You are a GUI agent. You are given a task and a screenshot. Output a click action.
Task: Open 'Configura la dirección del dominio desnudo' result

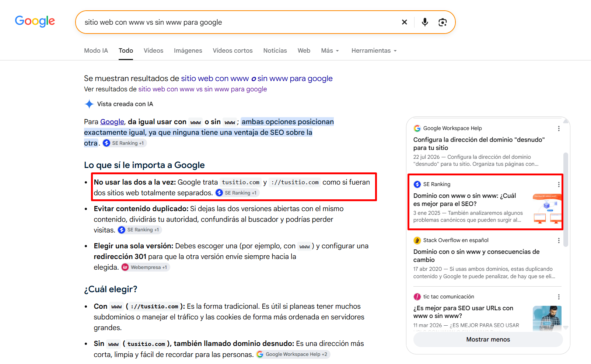coord(479,144)
